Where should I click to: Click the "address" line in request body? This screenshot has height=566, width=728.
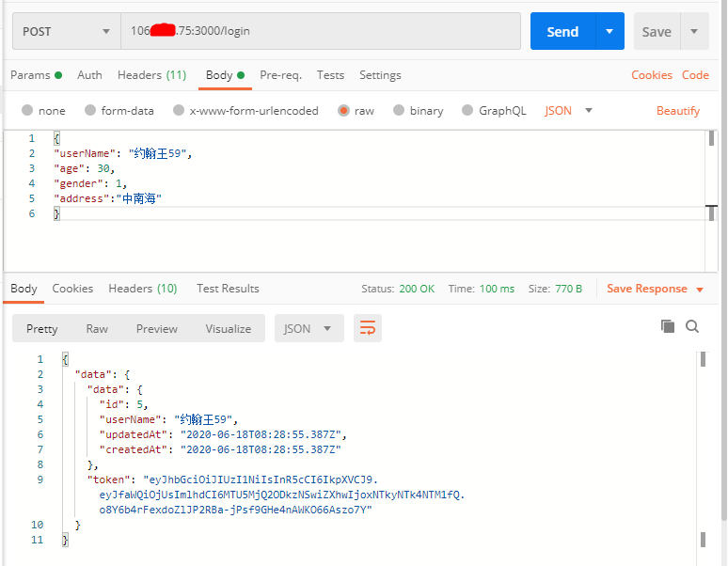click(107, 198)
